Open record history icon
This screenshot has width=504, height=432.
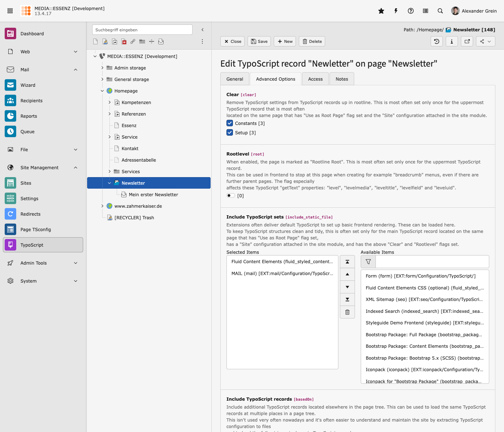(x=437, y=41)
